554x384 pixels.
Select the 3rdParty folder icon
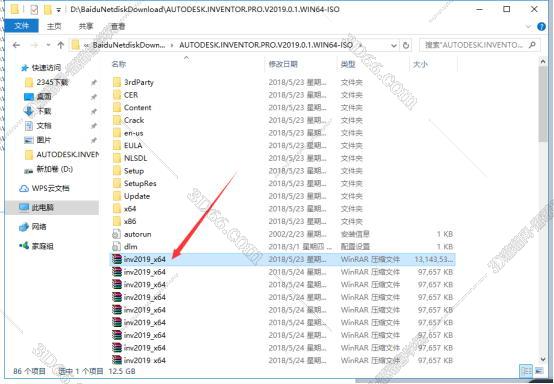click(x=117, y=82)
